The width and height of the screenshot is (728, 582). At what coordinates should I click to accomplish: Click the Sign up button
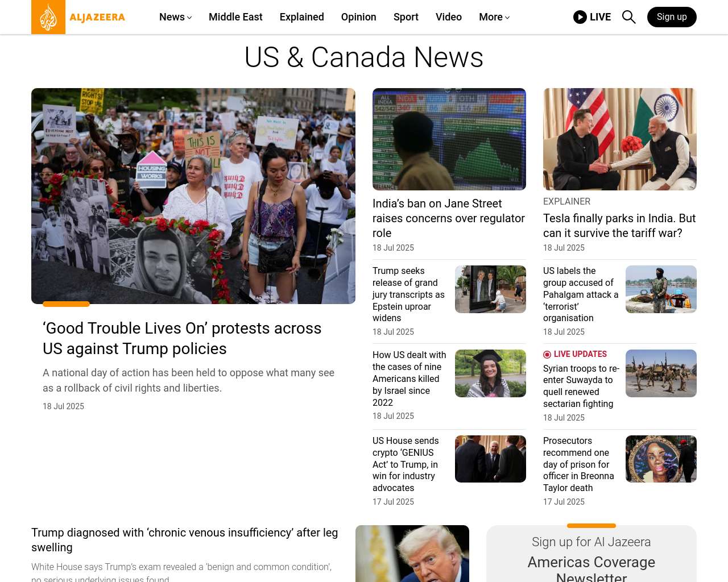672,17
